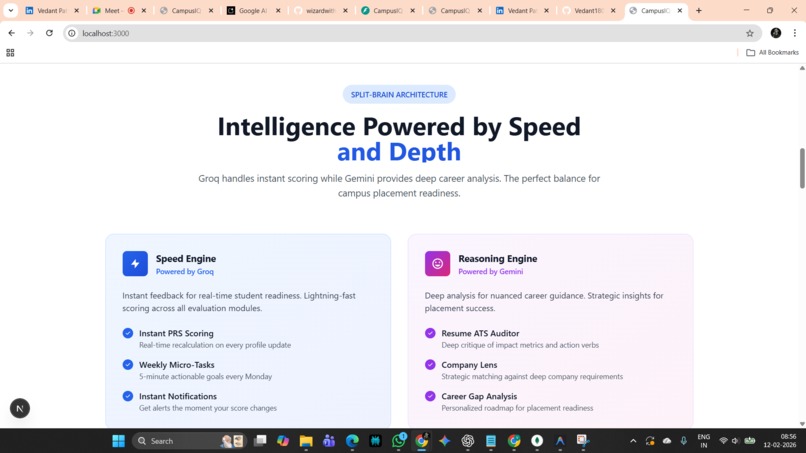Go forward to the next page
Image resolution: width=806 pixels, height=453 pixels.
pyautogui.click(x=30, y=33)
